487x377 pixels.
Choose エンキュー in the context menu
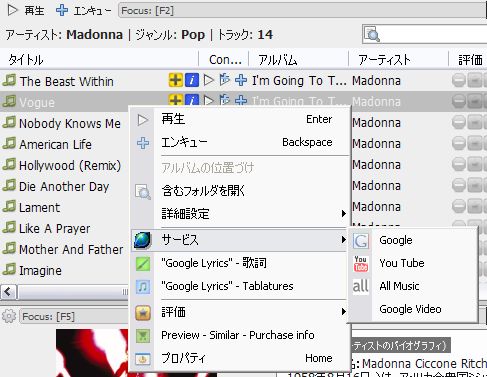coord(240,142)
